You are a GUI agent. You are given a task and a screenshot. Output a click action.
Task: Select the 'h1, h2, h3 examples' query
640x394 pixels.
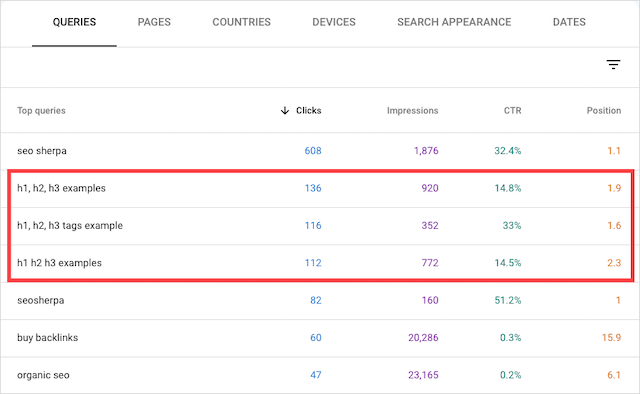click(61, 188)
